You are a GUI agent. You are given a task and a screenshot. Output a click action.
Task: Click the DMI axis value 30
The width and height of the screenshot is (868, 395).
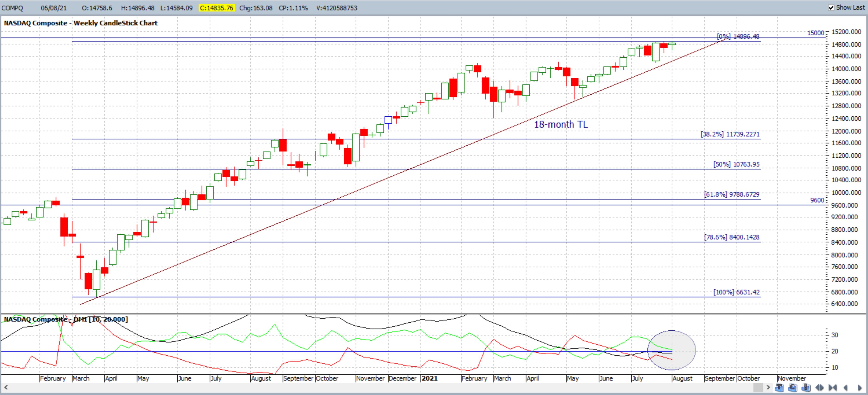point(835,335)
